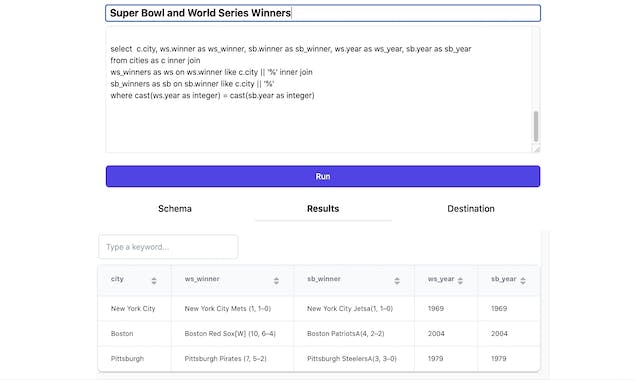
Task: Open the Destination tab
Action: tap(471, 209)
